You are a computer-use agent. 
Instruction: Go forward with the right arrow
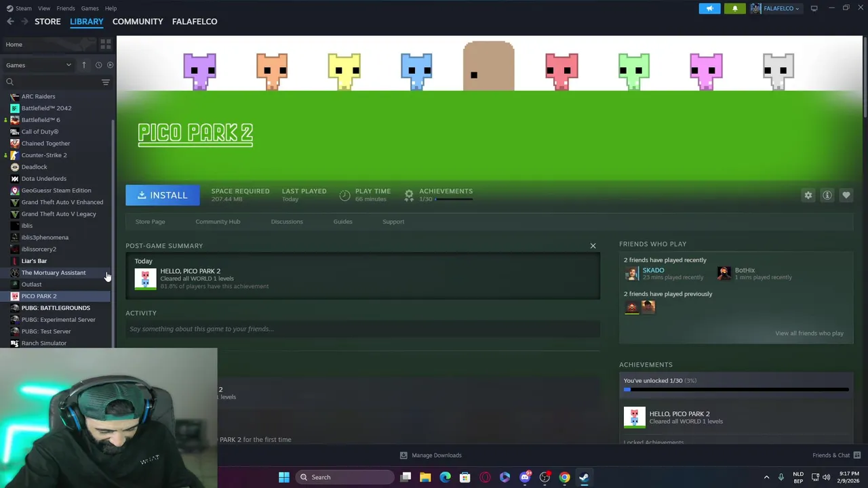coord(25,22)
